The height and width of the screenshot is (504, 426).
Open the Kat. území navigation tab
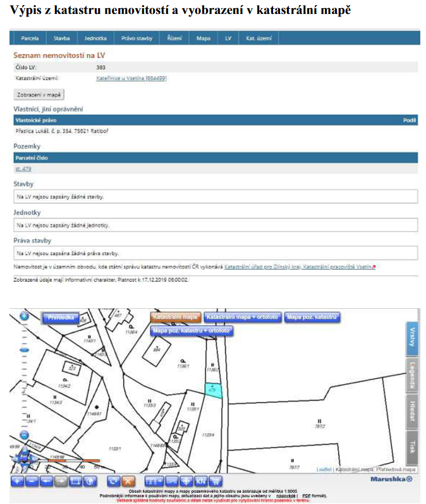[259, 39]
